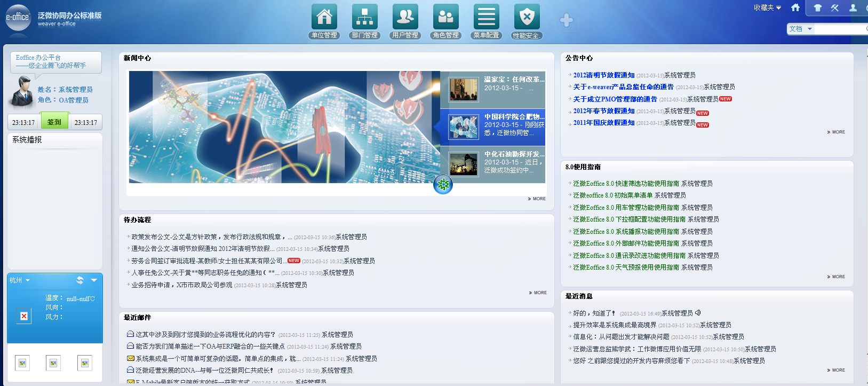Screen dimensions: 868x386
Task: Open 2011年国庆放假通知 announcement
Action: pyautogui.click(x=604, y=123)
